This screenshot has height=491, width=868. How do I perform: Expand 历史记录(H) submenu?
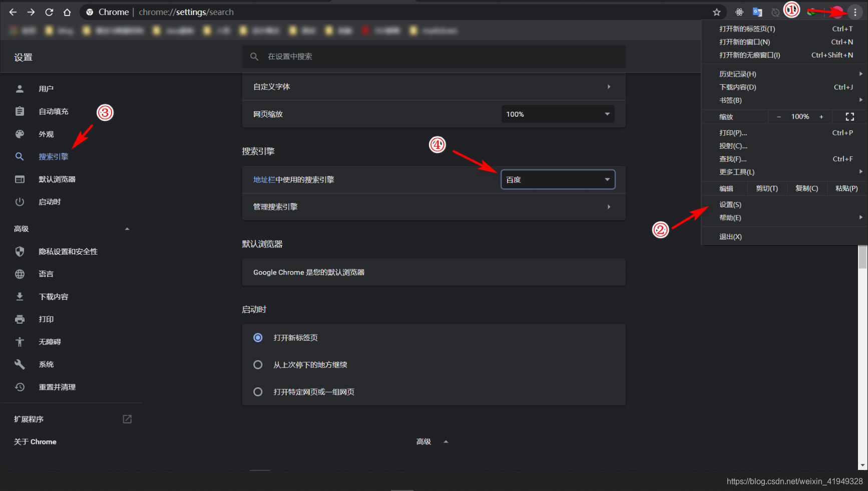pos(785,74)
